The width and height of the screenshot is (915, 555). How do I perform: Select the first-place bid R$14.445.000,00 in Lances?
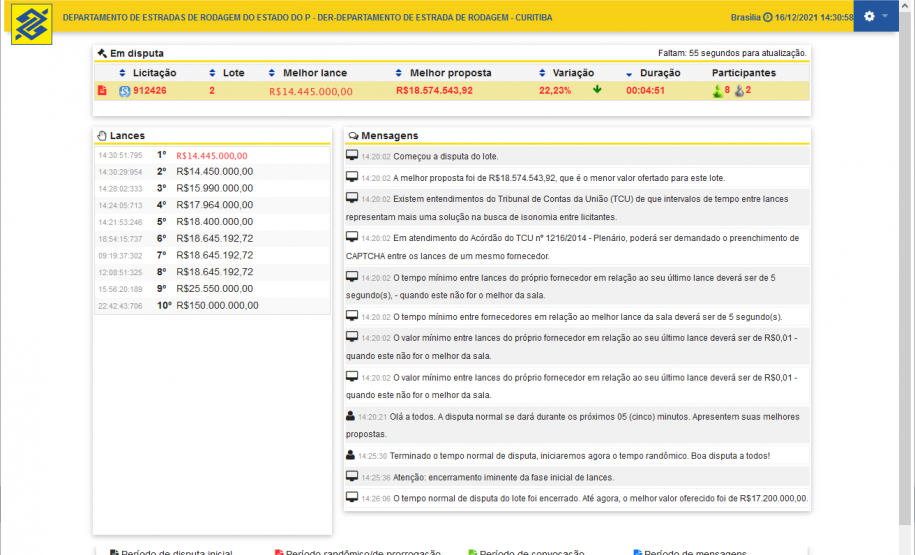pos(214,156)
